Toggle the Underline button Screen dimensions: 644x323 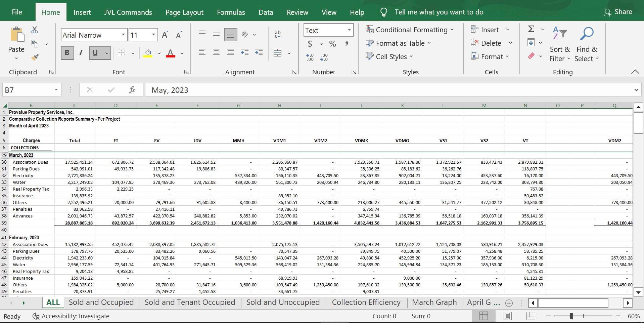click(95, 53)
